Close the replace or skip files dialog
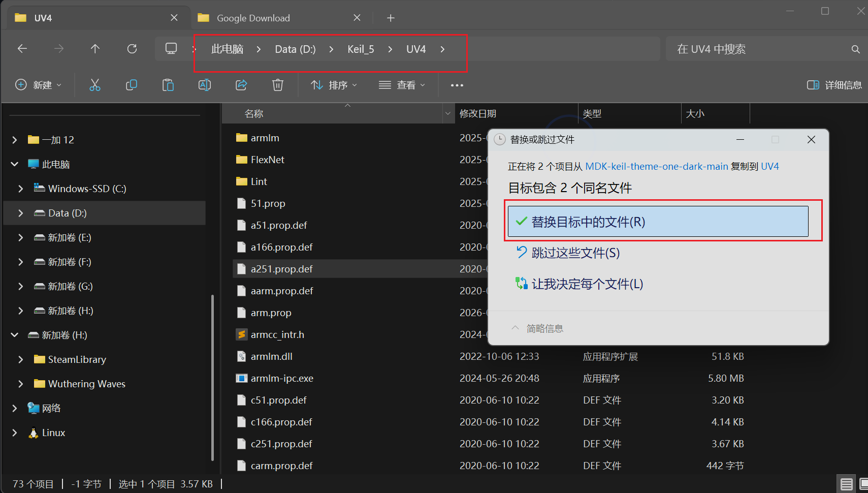 [811, 139]
